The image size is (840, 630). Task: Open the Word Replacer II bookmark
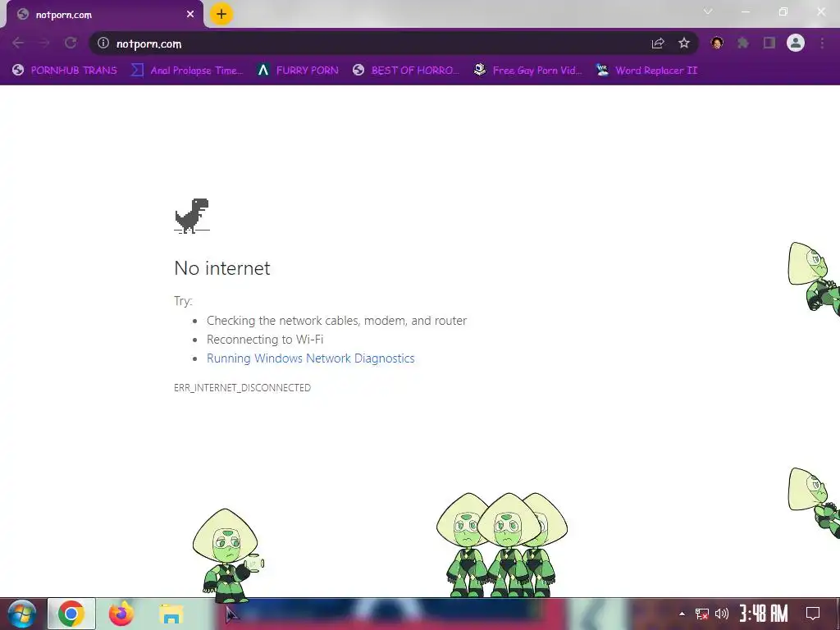click(646, 71)
